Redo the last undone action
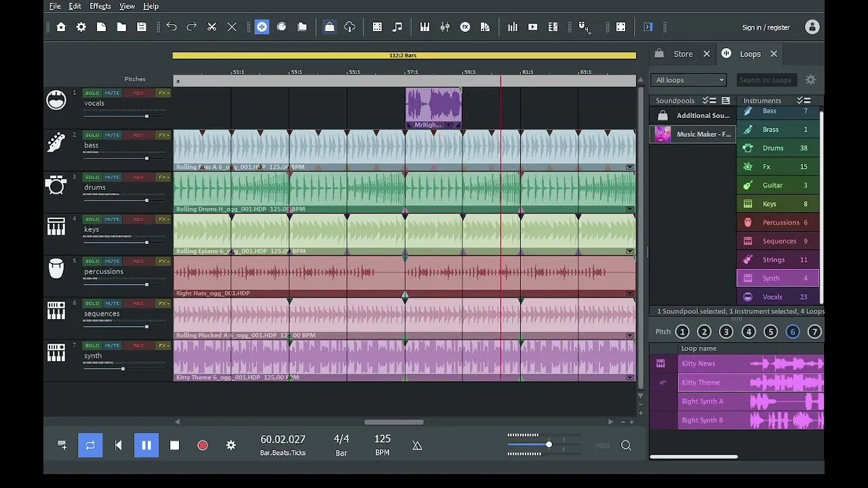This screenshot has width=868, height=488. point(192,27)
